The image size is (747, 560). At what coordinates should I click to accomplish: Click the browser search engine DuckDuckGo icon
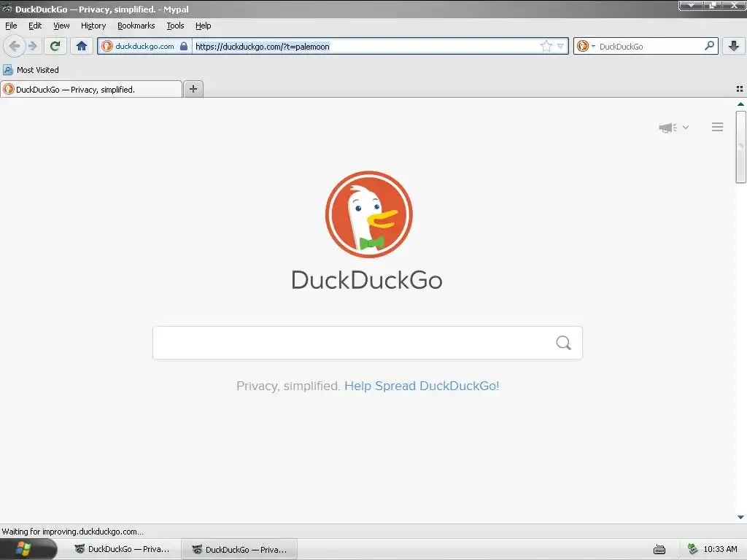click(x=583, y=46)
